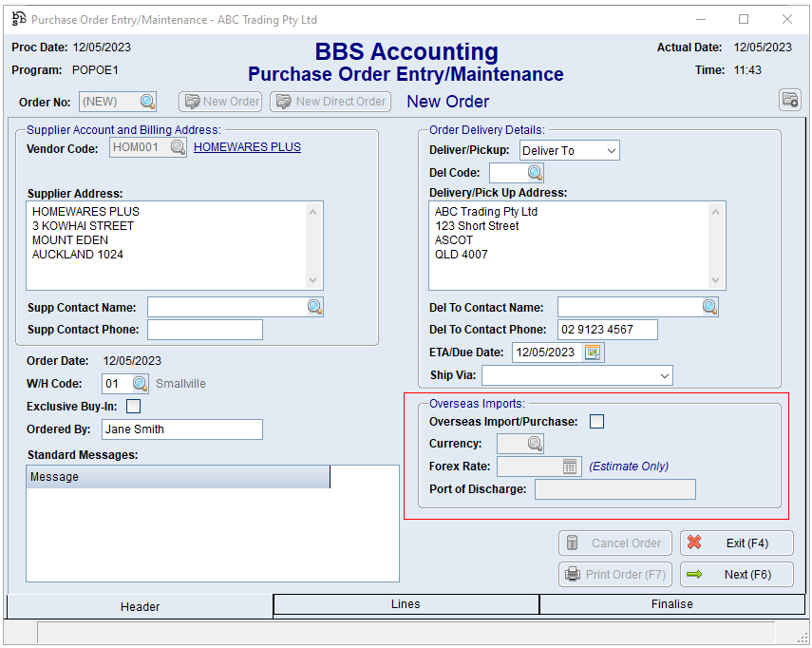Viewport: 812px width, 648px height.
Task: Open the Vendor Code lookup icon
Action: (x=178, y=147)
